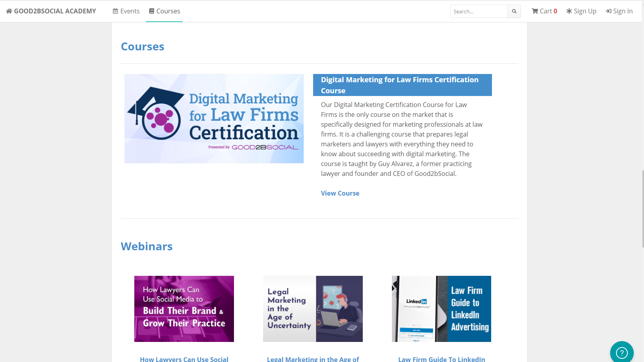
Task: Open the Cart 0 link
Action: click(x=544, y=11)
